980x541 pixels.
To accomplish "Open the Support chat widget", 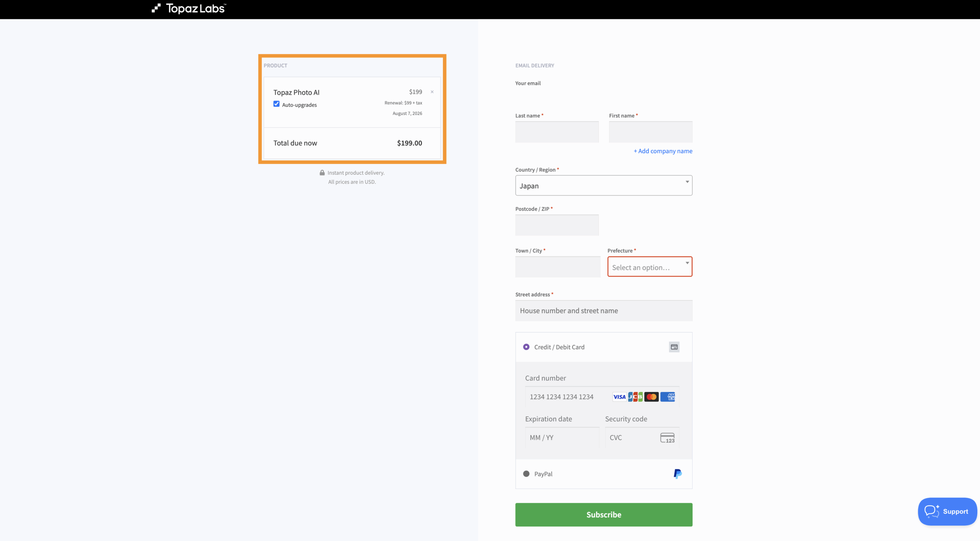I will tap(947, 512).
